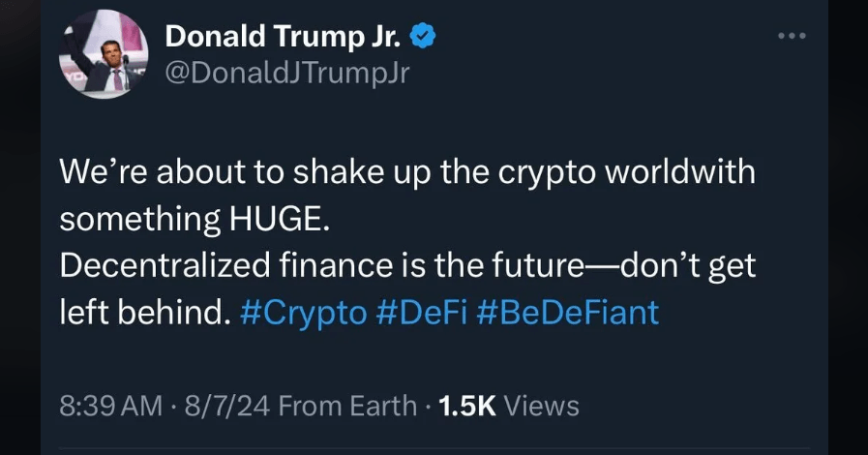Select the #BeDeFiant hashtag

tap(568, 313)
